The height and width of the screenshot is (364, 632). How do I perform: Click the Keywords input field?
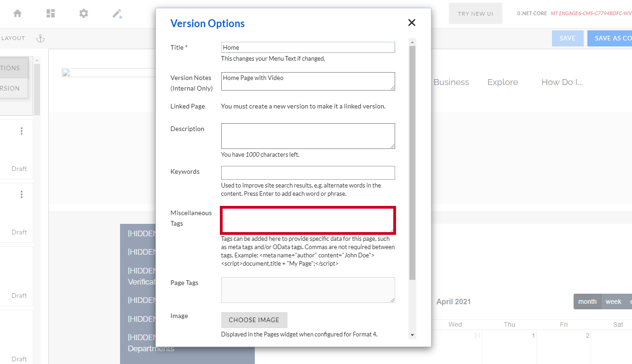point(308,173)
